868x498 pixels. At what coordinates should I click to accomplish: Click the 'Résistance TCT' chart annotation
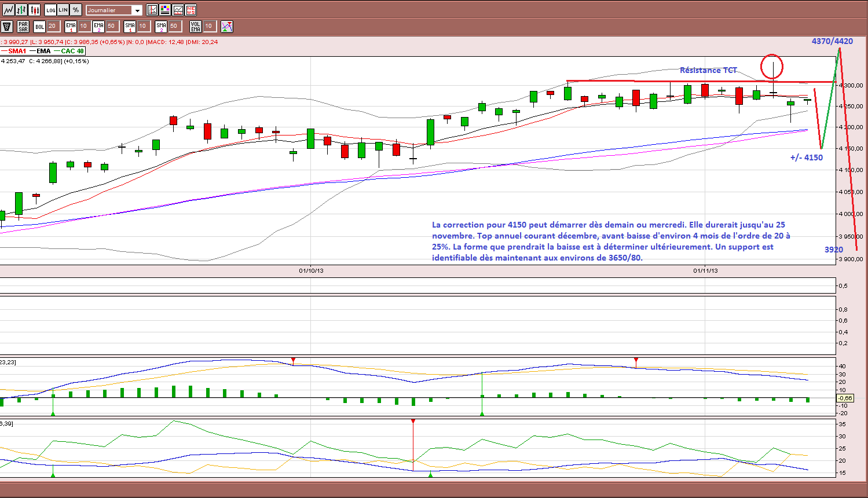coord(708,70)
